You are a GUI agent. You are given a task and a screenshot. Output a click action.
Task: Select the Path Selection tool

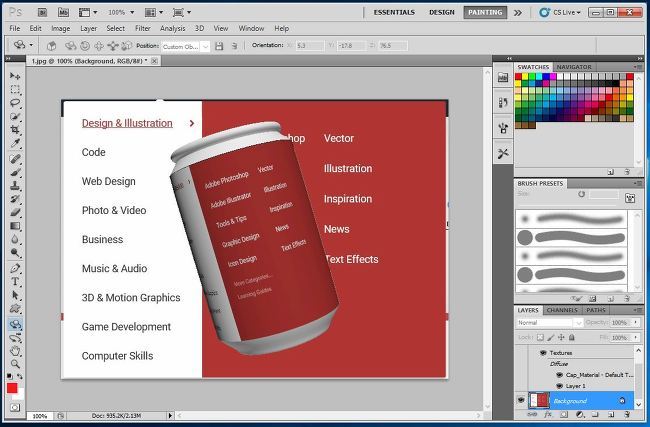pos(15,295)
